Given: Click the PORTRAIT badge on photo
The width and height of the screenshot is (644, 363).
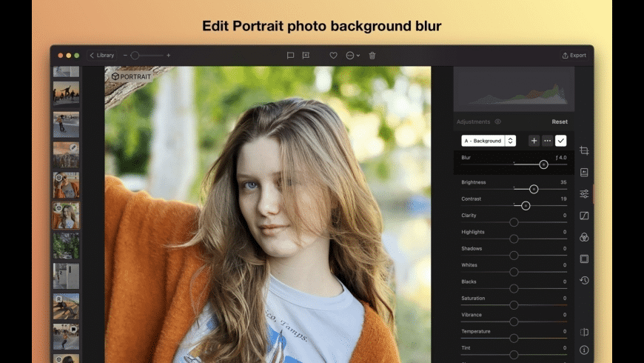Looking at the screenshot, I should [132, 76].
